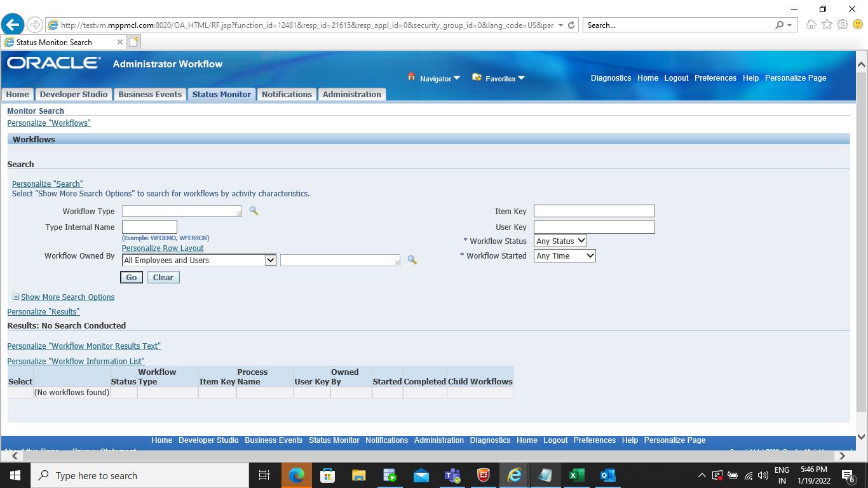Show hidden system tray icons
The height and width of the screenshot is (488, 868).
702,475
